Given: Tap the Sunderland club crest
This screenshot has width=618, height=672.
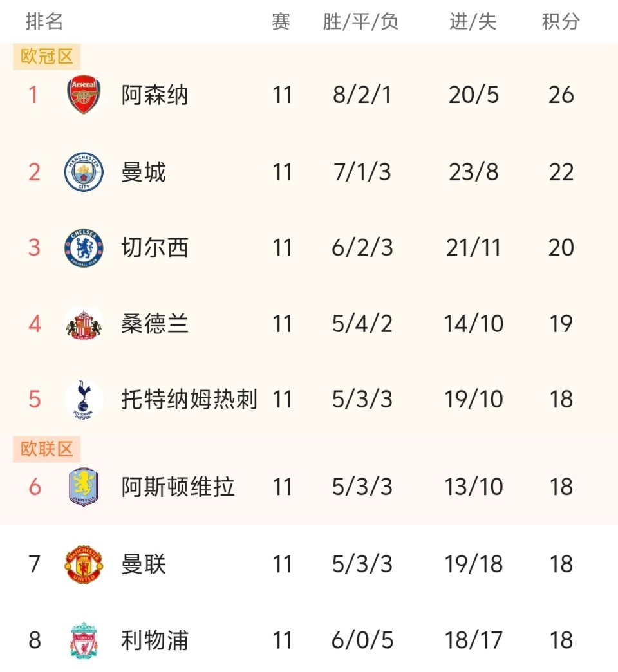Looking at the screenshot, I should coord(84,324).
